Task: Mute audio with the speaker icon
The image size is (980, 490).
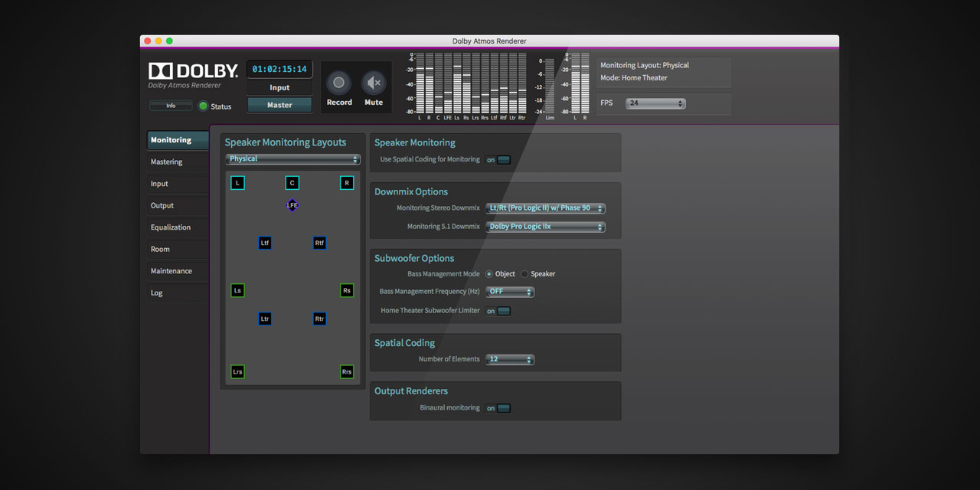Action: (x=374, y=83)
